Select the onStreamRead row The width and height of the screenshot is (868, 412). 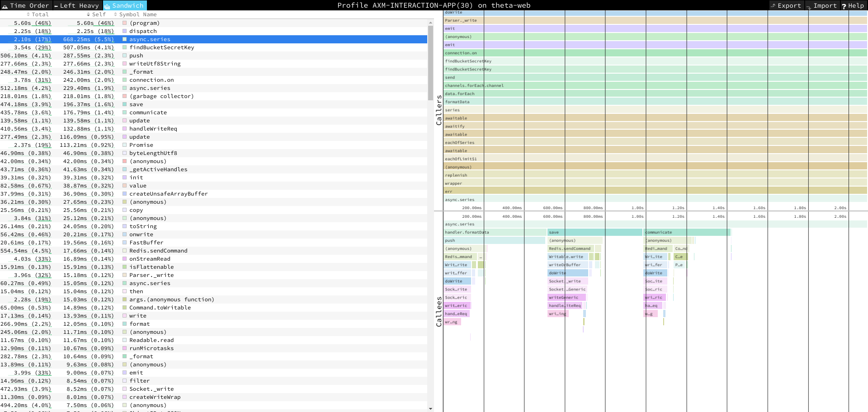point(213,259)
